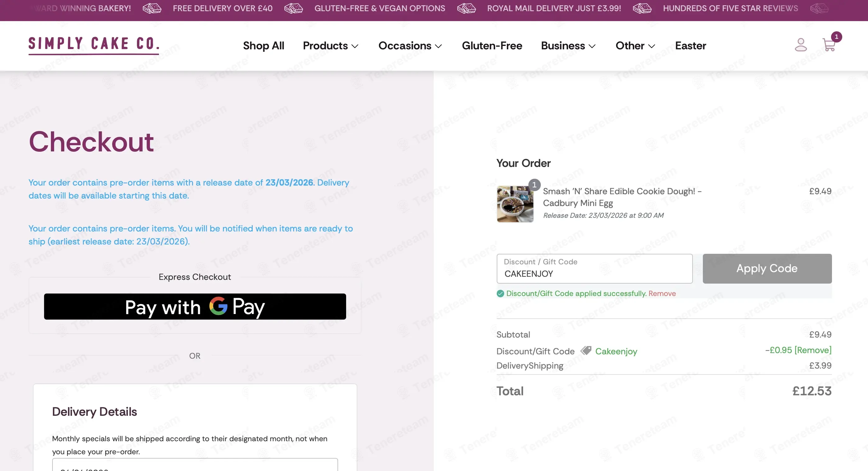Click the cart item count badge
This screenshot has height=471, width=868.
pyautogui.click(x=836, y=37)
